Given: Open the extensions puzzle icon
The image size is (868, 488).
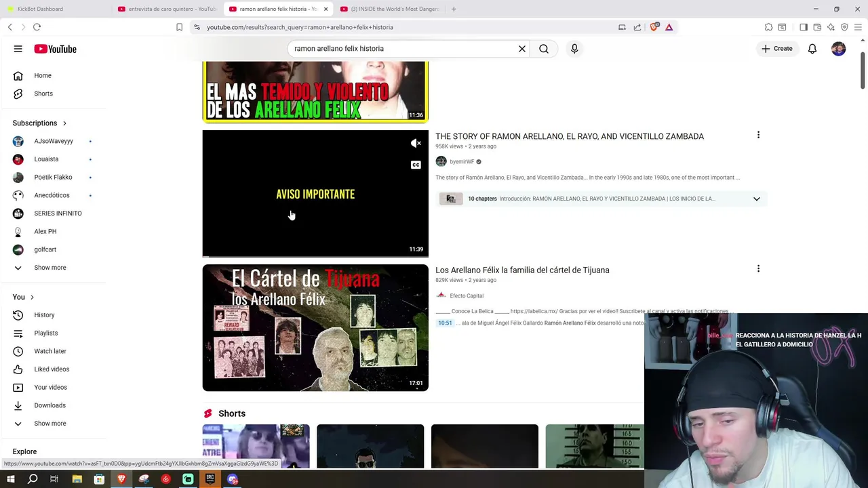Looking at the screenshot, I should point(768,27).
